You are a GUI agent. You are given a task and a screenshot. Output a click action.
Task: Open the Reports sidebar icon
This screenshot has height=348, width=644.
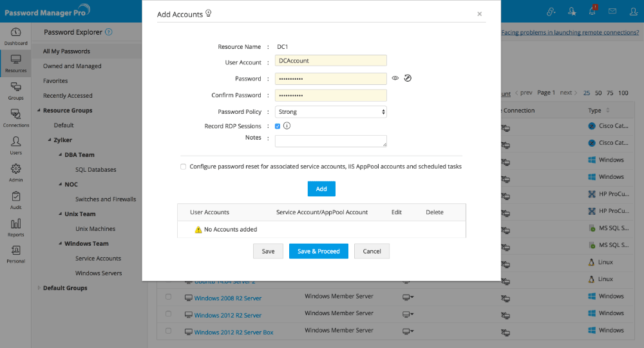pos(15,227)
